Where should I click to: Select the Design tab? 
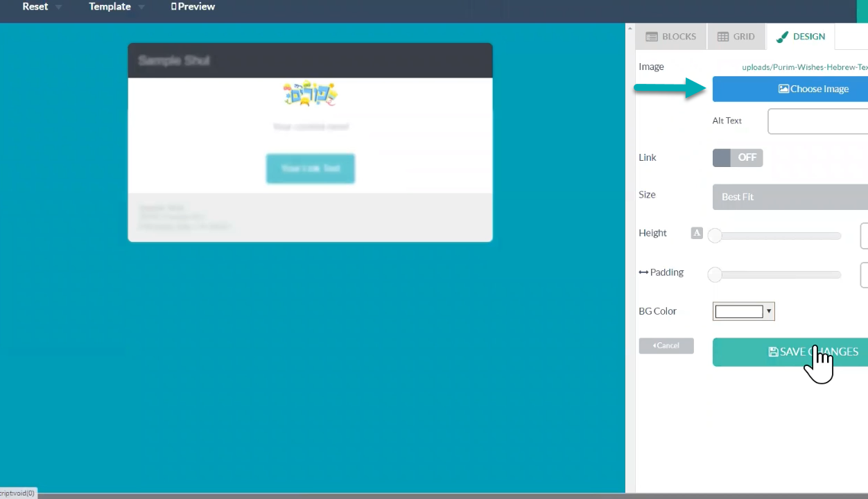tap(801, 37)
